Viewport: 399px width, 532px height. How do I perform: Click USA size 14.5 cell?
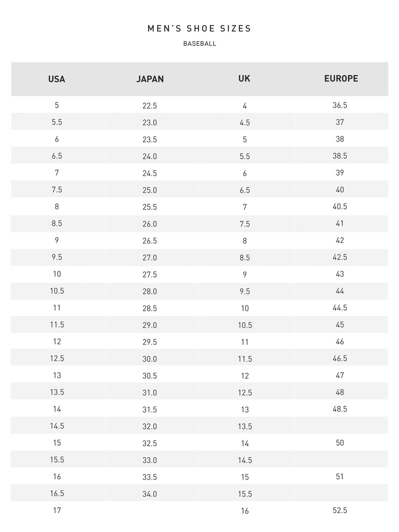click(57, 426)
